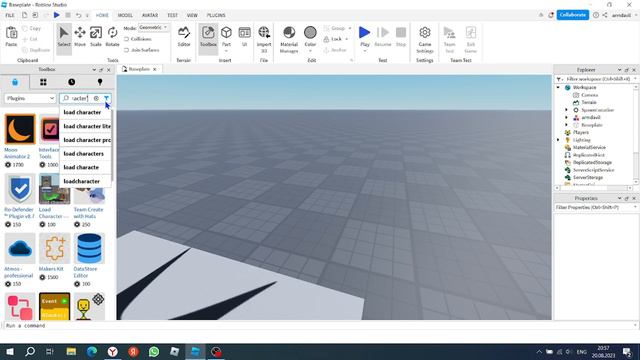Click the Paste clipboard icon
Image resolution: width=640 pixels, height=360 pixels.
(11, 33)
